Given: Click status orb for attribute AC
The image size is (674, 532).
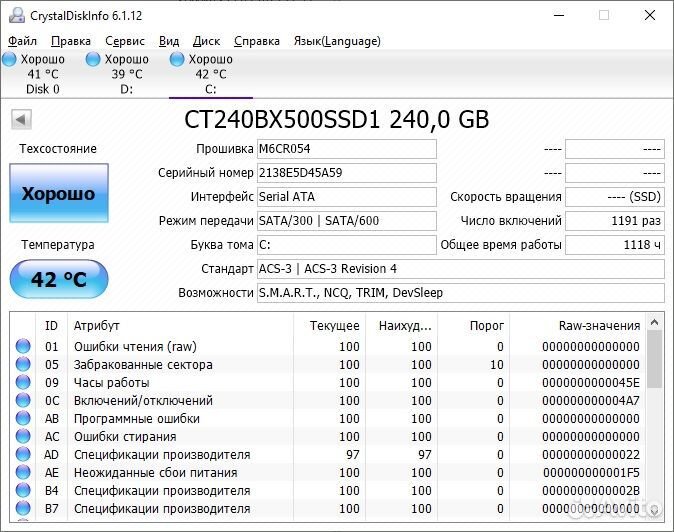Looking at the screenshot, I should 23,436.
